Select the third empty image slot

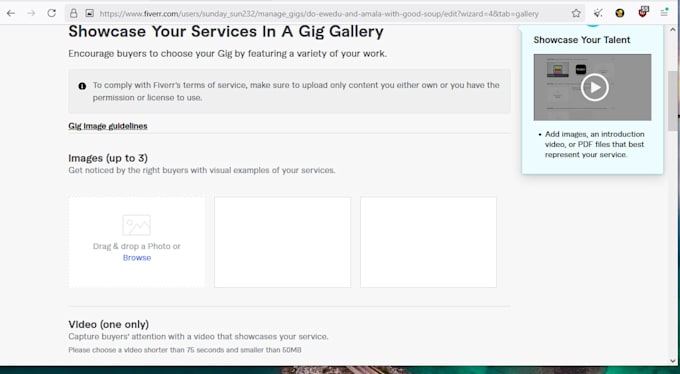point(428,242)
